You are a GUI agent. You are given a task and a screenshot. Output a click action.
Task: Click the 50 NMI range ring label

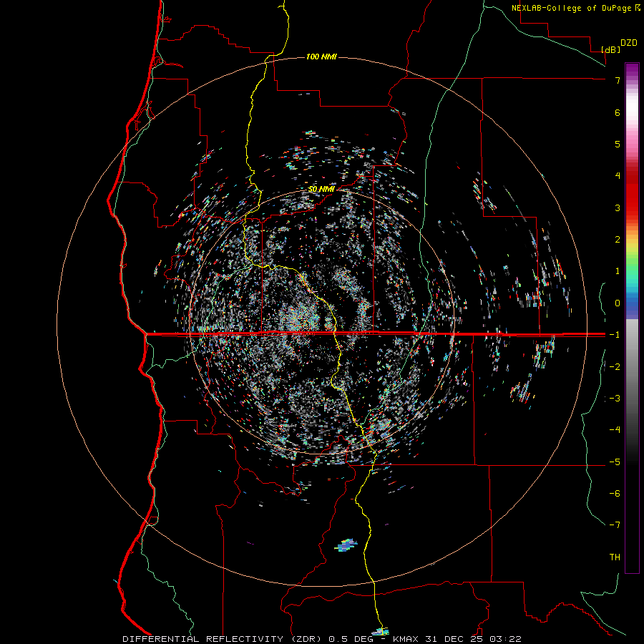[x=321, y=190]
